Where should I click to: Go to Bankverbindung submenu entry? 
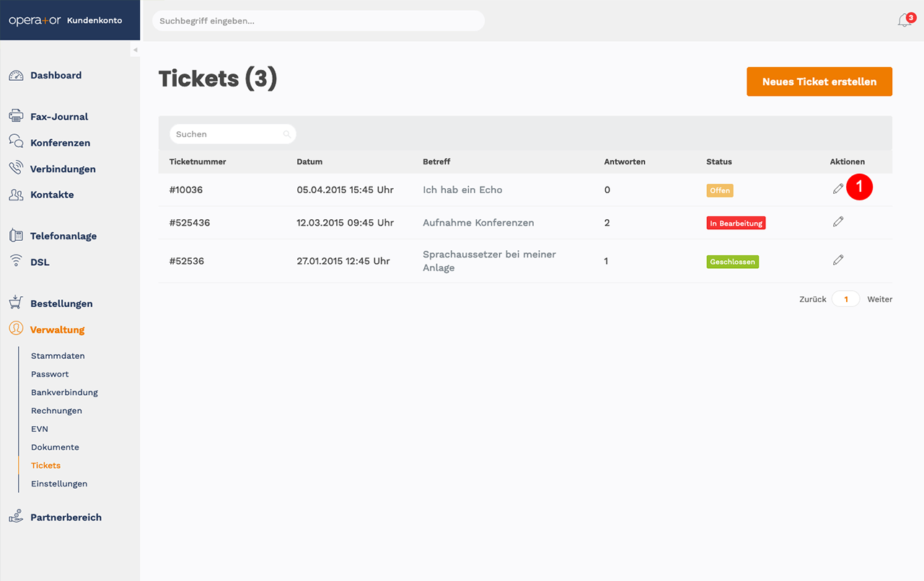(64, 392)
